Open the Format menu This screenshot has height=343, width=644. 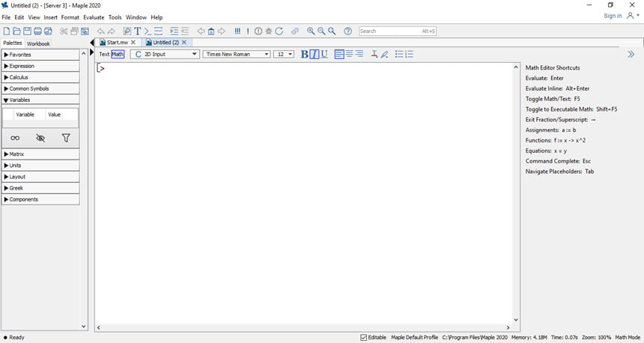coord(70,17)
